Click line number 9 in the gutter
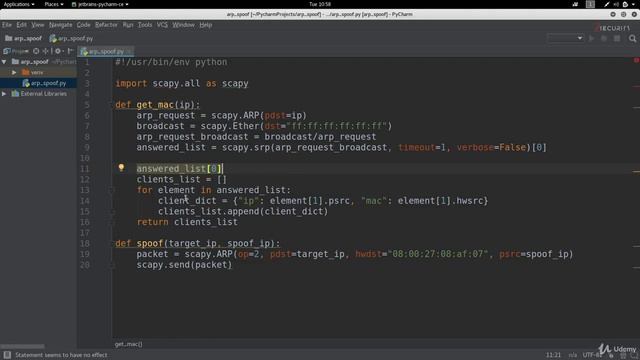640x360 pixels. click(87, 147)
